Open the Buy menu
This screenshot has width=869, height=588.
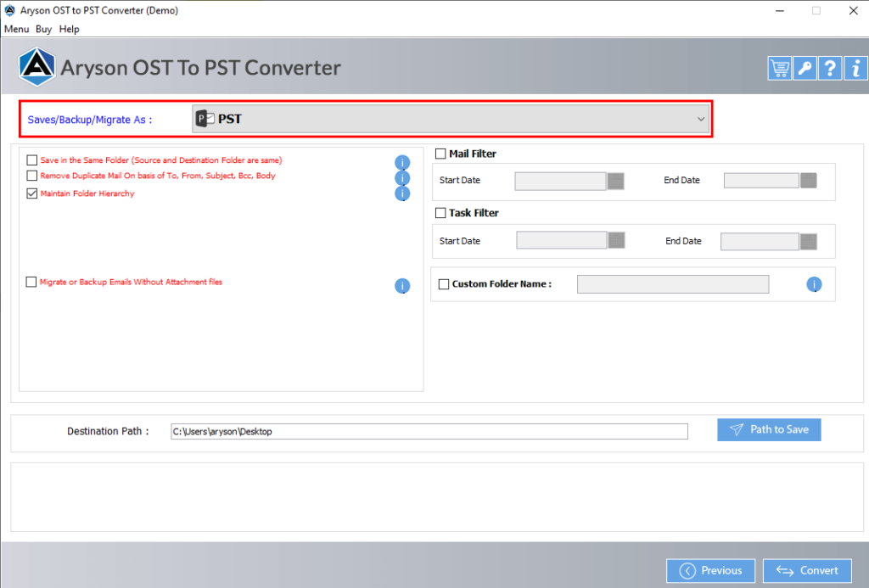coord(44,30)
